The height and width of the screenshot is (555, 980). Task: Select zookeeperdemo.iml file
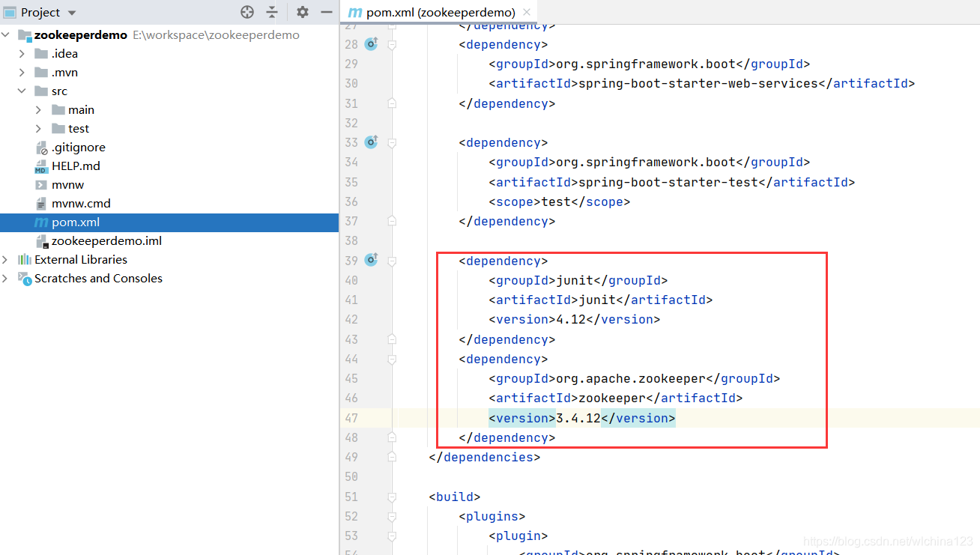point(106,241)
